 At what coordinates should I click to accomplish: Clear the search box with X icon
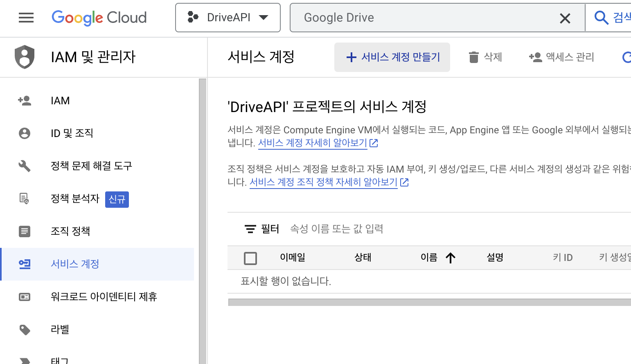point(565,18)
